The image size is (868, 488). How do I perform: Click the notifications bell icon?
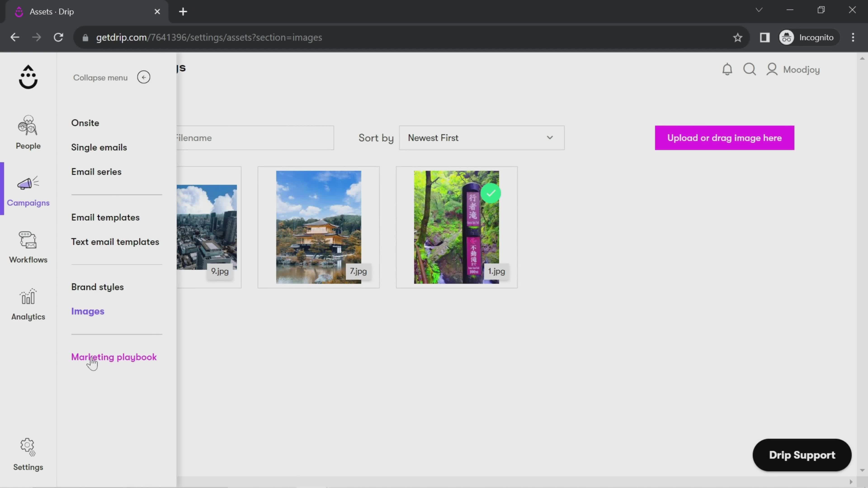[727, 69]
